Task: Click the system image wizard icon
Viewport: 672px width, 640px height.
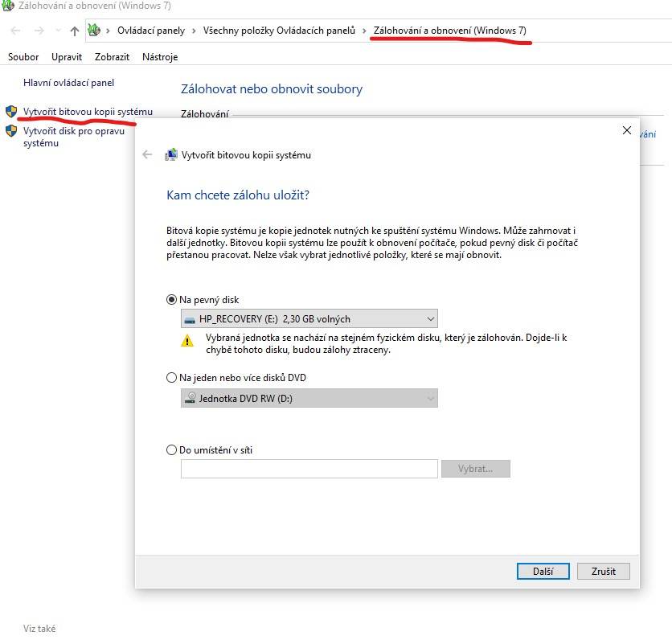Action: point(171,154)
